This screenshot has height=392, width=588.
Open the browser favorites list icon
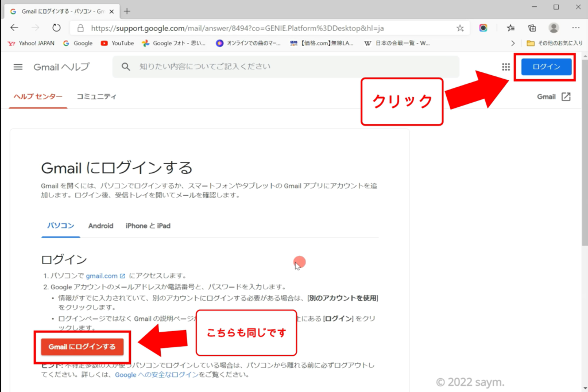click(510, 28)
